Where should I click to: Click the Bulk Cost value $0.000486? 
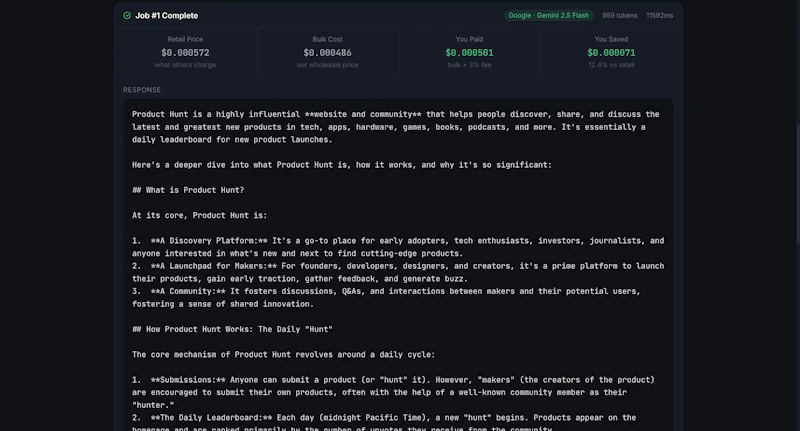point(328,53)
